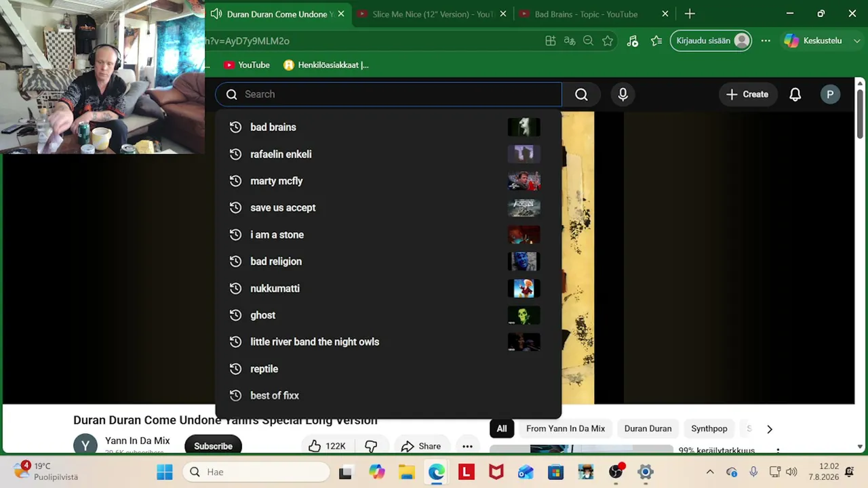
Task: Close the Bad Brains - Topic tab
Action: pos(665,14)
